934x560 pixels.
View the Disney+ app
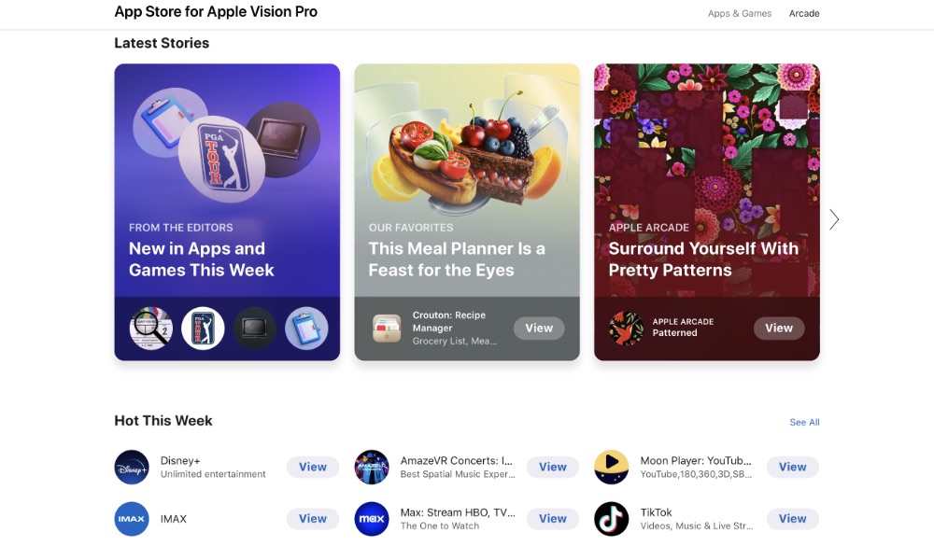313,468
